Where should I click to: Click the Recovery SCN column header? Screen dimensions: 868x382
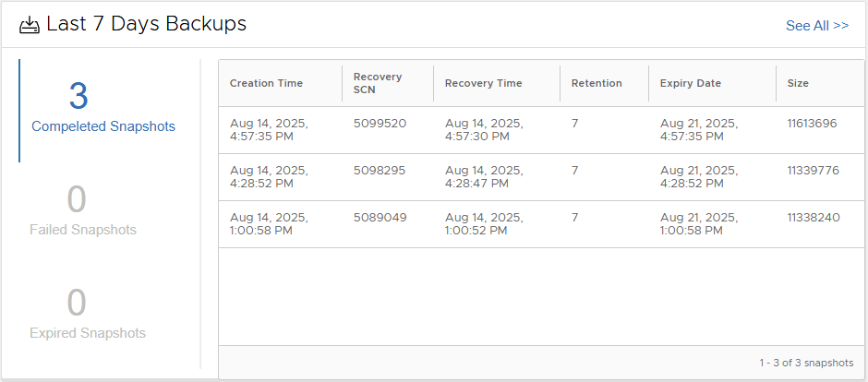(x=378, y=83)
